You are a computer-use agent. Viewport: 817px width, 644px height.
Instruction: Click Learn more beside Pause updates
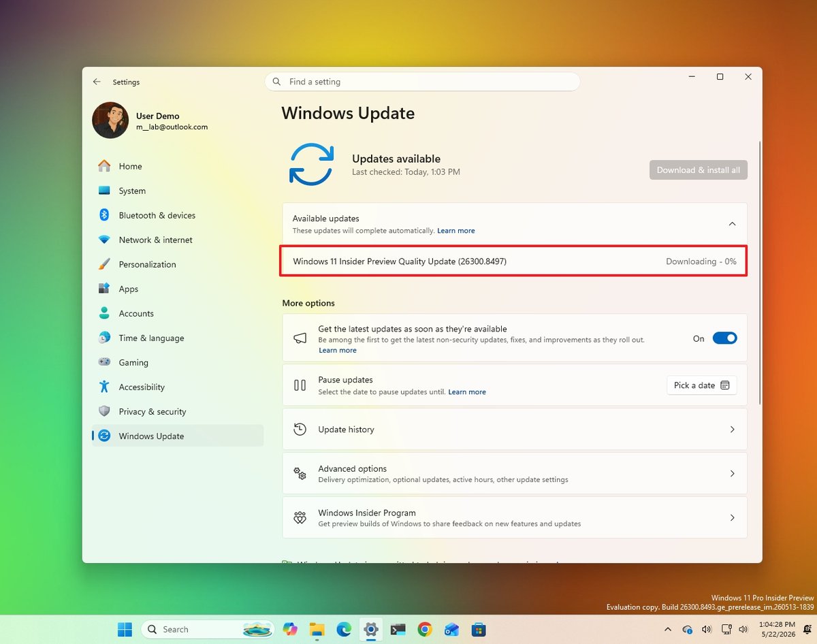click(x=467, y=392)
